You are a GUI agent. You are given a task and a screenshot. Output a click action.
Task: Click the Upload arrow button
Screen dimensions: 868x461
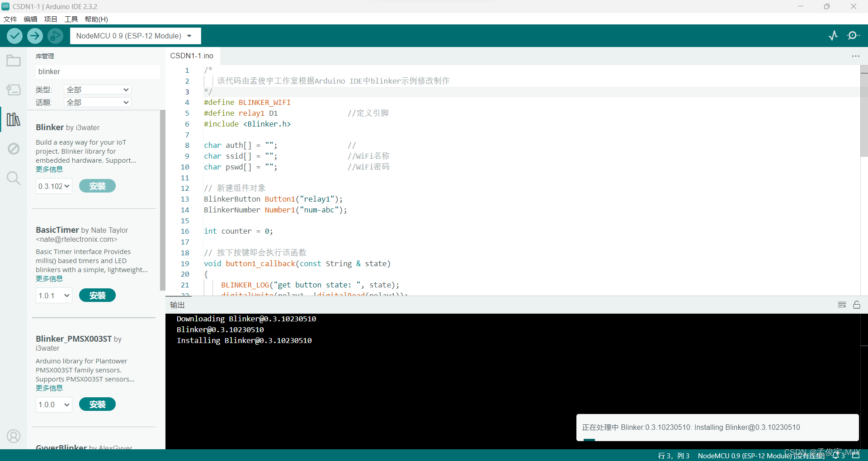tap(35, 36)
